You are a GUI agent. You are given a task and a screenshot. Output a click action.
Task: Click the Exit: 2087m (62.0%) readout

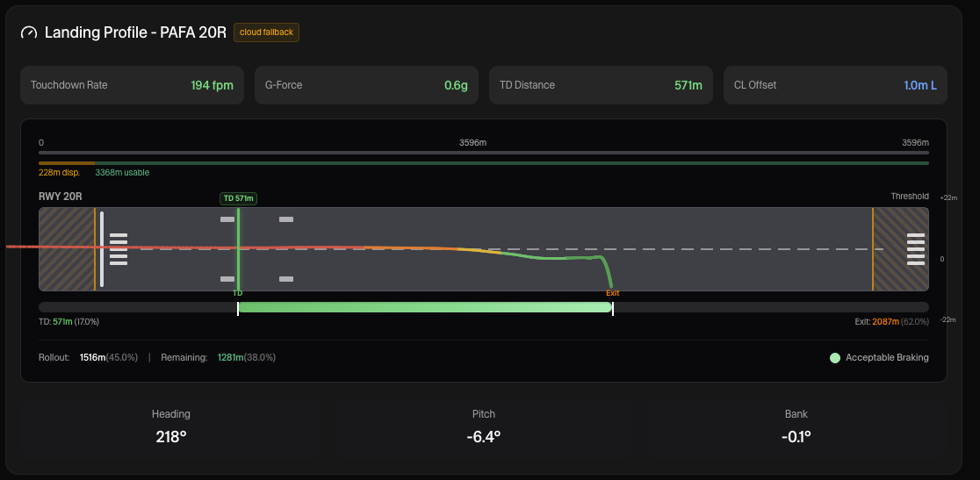coord(892,321)
